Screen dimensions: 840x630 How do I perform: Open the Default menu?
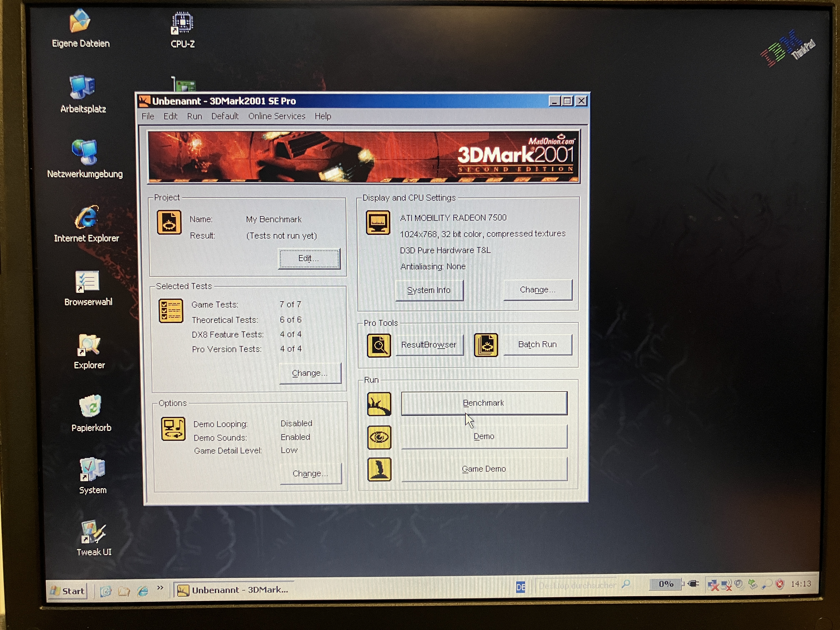[225, 116]
